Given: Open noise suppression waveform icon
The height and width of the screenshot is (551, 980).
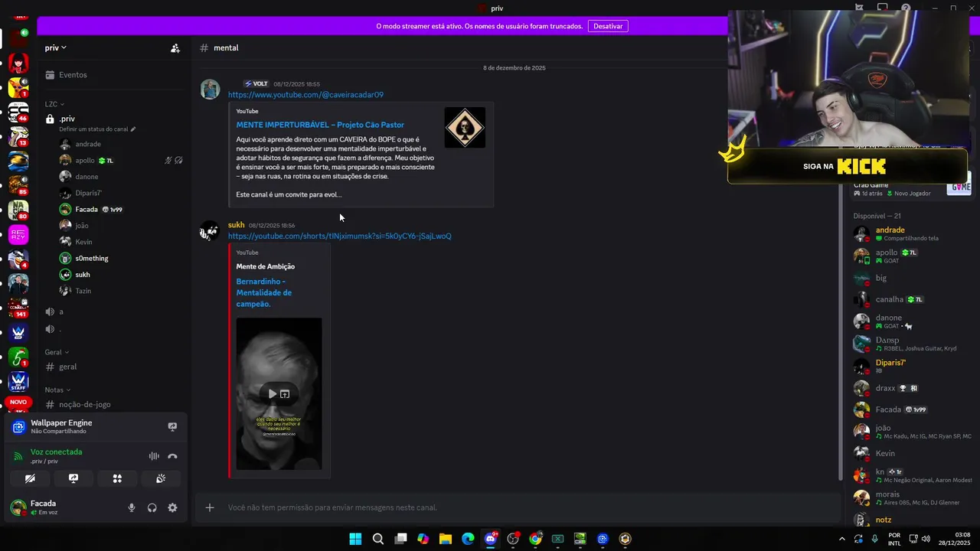Looking at the screenshot, I should 154,456.
